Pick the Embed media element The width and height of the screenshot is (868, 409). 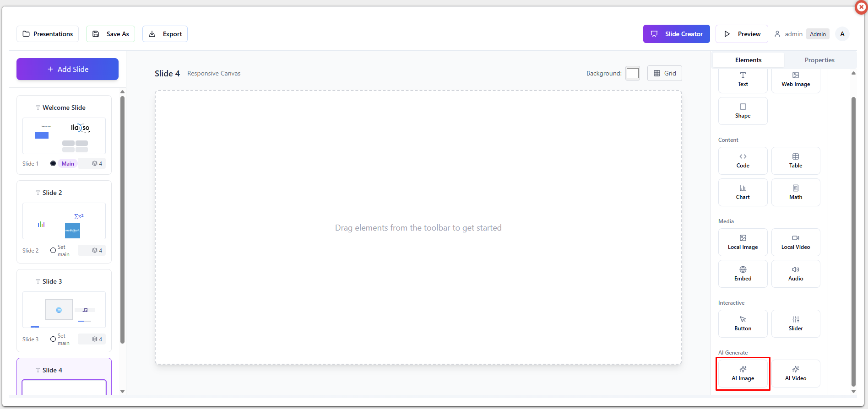tap(743, 274)
